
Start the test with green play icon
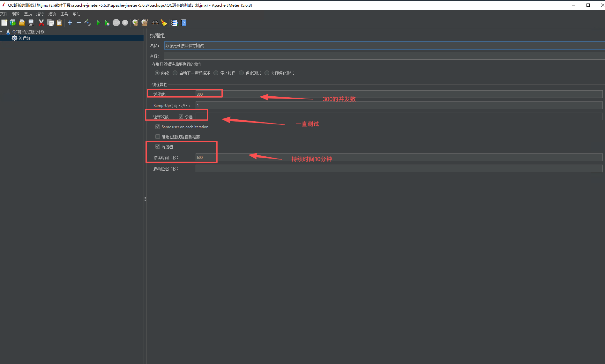[98, 23]
